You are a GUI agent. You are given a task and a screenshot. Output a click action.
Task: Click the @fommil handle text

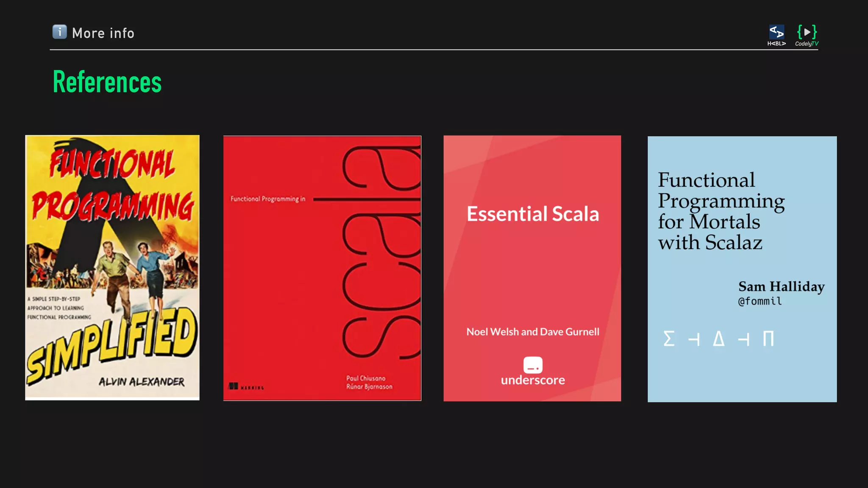tap(760, 301)
